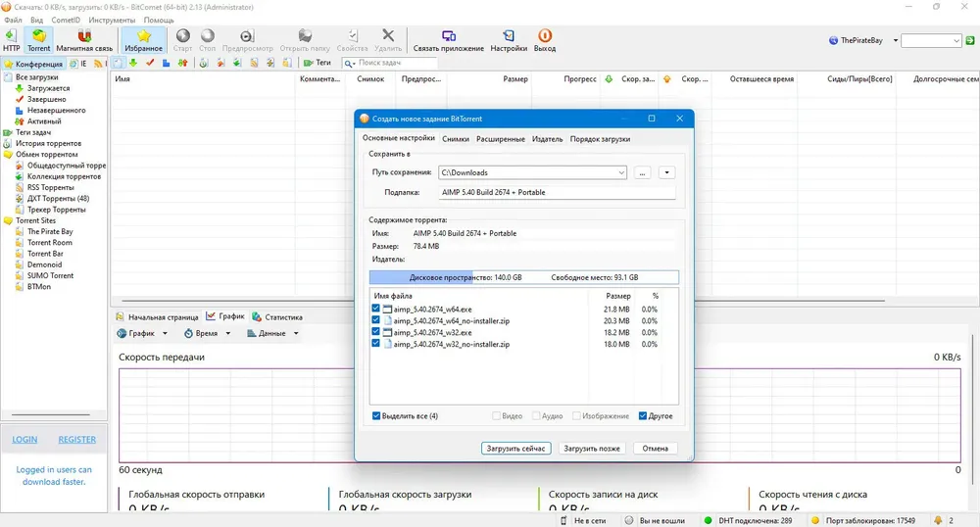The width and height of the screenshot is (980, 527).
Task: Uncheck file aimp_5.40.2674_w64.exe
Action: click(x=375, y=309)
